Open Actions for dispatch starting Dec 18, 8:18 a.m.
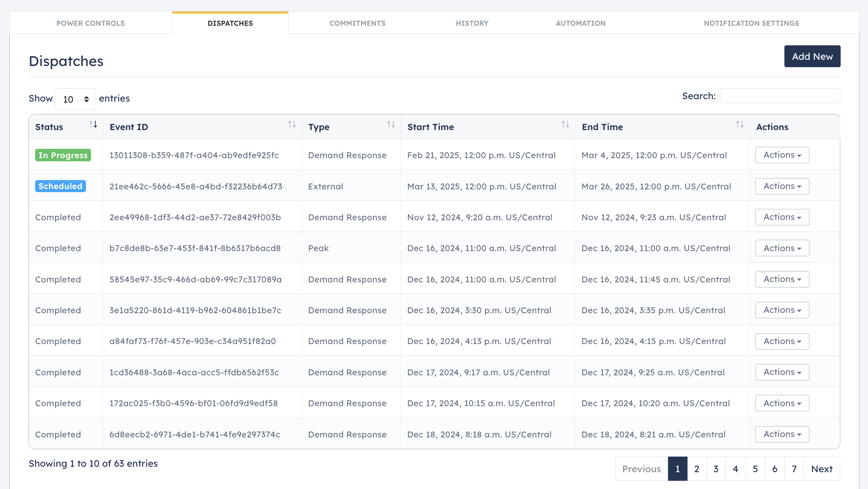The width and height of the screenshot is (868, 489). 782,434
